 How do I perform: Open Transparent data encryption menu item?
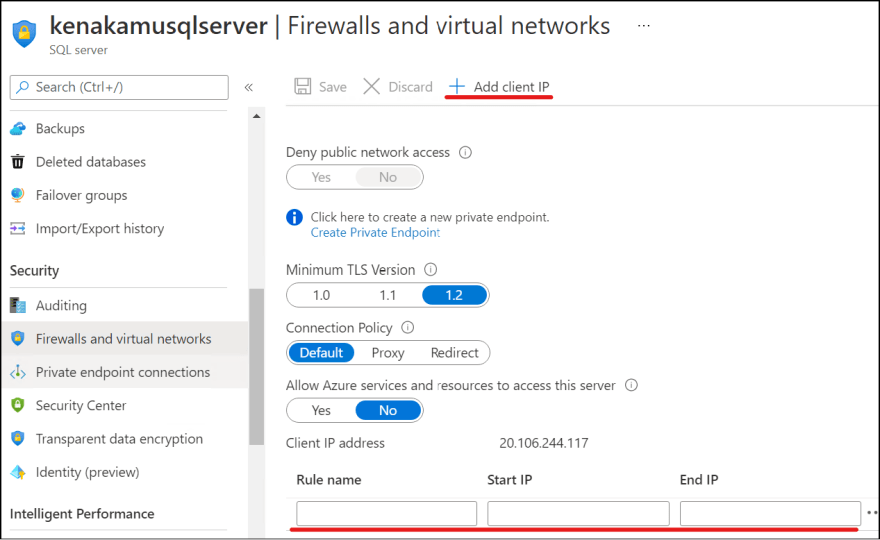tap(119, 438)
